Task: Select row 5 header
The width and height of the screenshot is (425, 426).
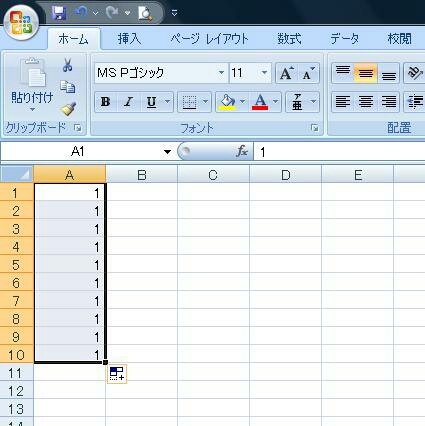Action: (17, 265)
